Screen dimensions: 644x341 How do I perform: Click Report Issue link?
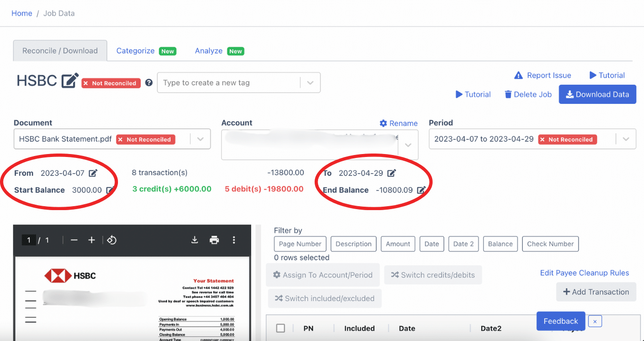click(542, 75)
